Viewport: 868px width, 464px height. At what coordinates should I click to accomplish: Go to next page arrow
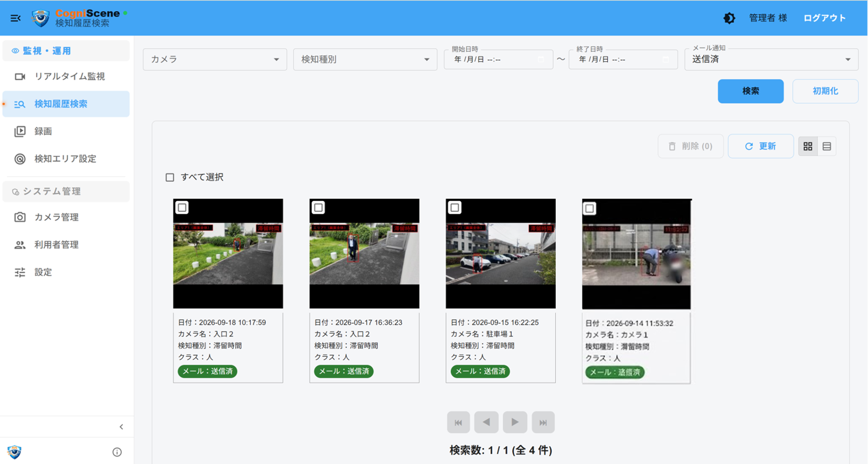pyautogui.click(x=515, y=422)
